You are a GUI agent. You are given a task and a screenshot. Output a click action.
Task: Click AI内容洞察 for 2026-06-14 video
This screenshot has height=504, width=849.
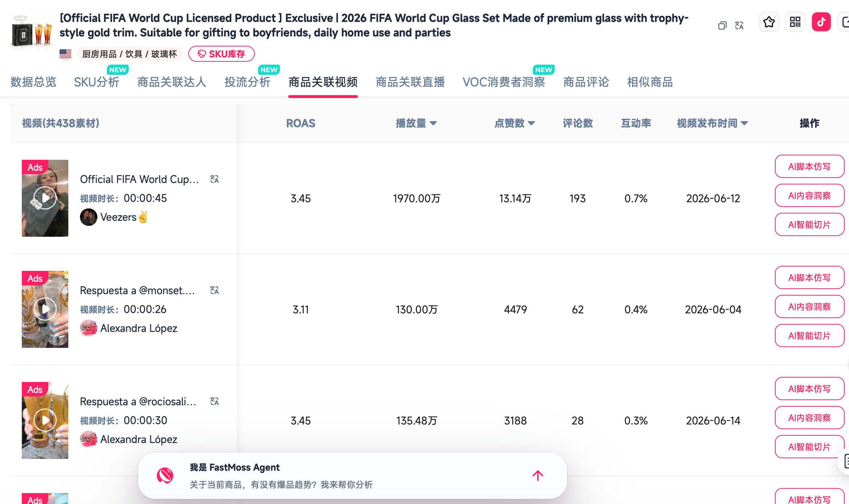(x=809, y=418)
